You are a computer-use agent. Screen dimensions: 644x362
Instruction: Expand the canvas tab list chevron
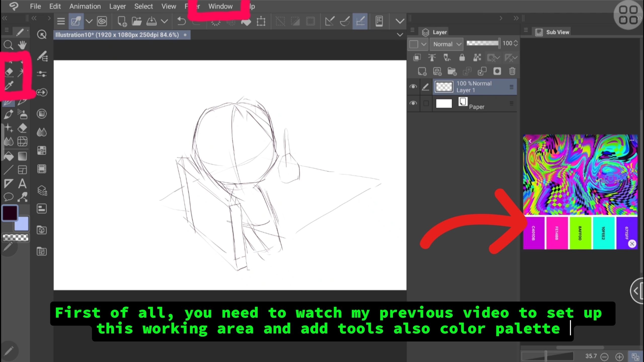tap(400, 35)
